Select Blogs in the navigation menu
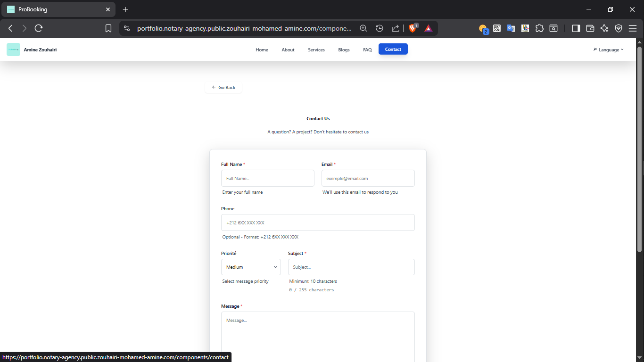This screenshot has height=362, width=644. pos(344,49)
